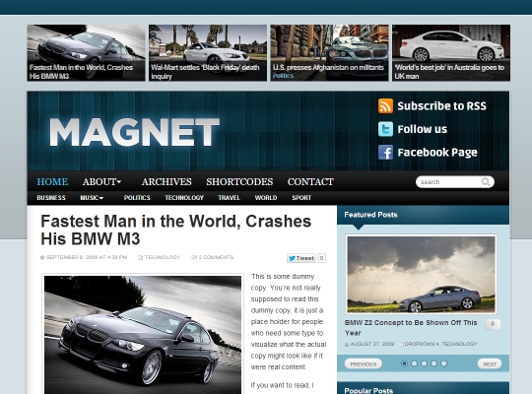The height and width of the screenshot is (394, 532).
Task: Click the black BMW article image
Action: click(x=143, y=334)
